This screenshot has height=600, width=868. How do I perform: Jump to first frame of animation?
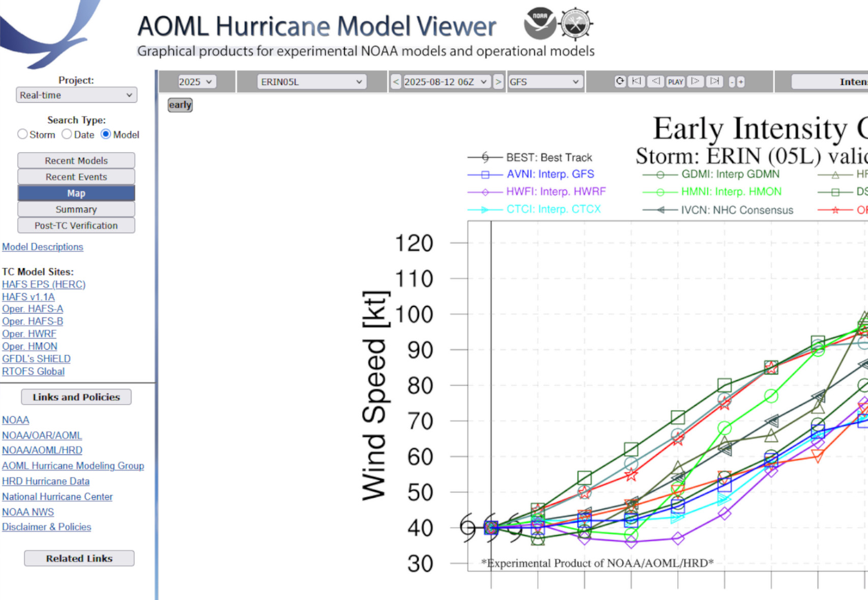click(636, 81)
